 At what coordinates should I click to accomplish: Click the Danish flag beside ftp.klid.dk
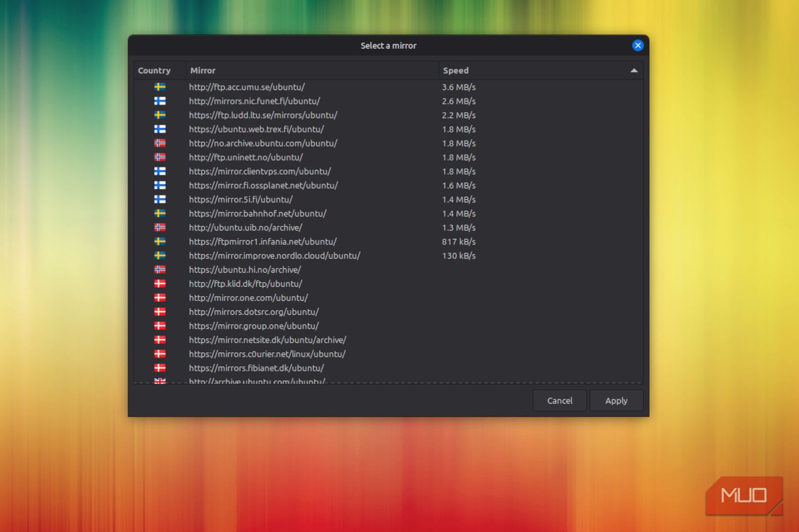160,284
